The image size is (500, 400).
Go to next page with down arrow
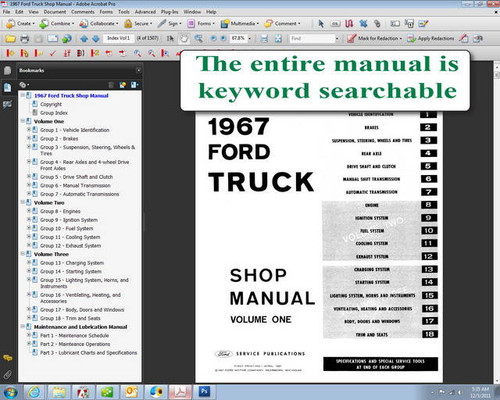(x=96, y=39)
